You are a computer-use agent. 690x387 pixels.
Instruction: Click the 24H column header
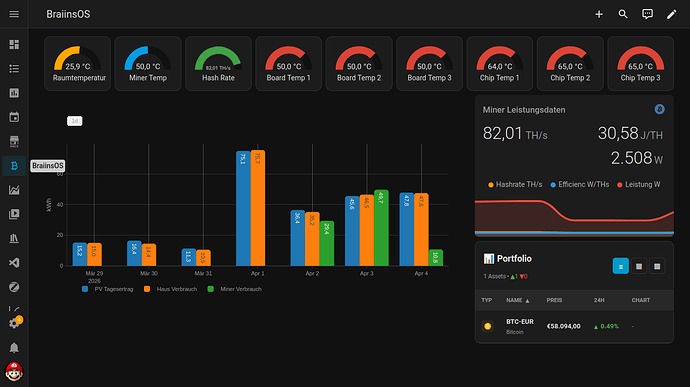tap(599, 300)
